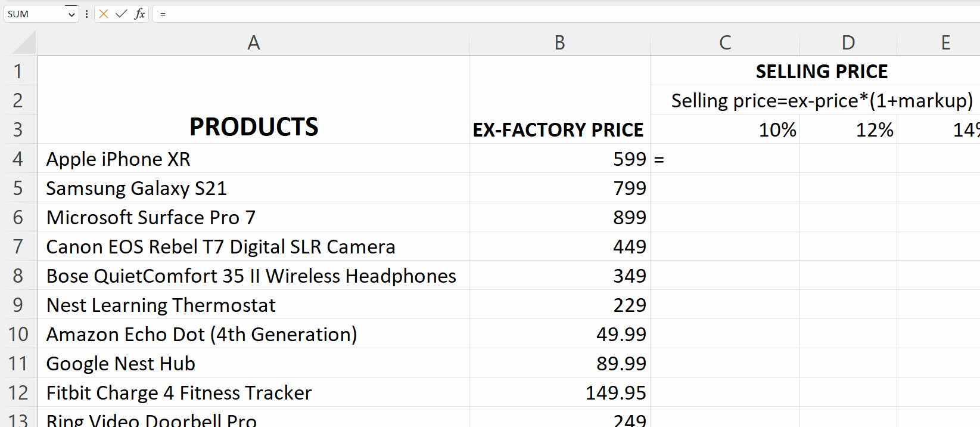Click the cell with price 49.99
This screenshot has width=980, height=427.
coord(559,334)
